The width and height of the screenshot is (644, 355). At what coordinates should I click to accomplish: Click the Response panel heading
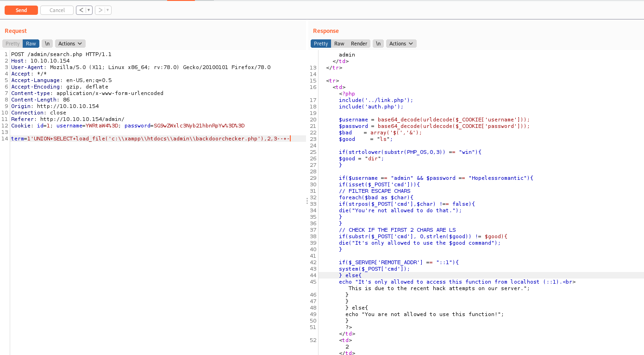tap(326, 31)
